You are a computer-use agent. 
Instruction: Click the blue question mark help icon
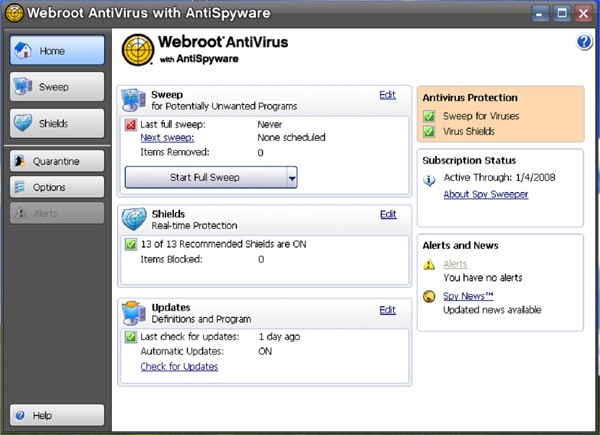click(584, 41)
